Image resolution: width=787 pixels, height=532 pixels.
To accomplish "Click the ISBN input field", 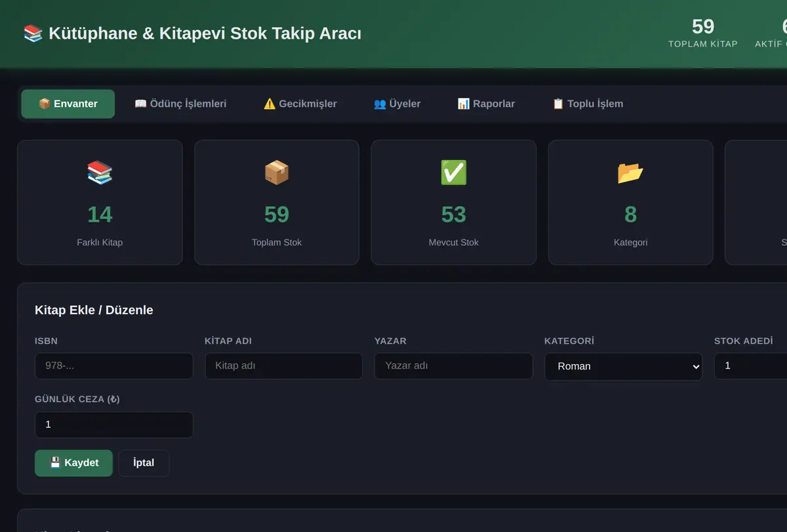I will point(114,366).
